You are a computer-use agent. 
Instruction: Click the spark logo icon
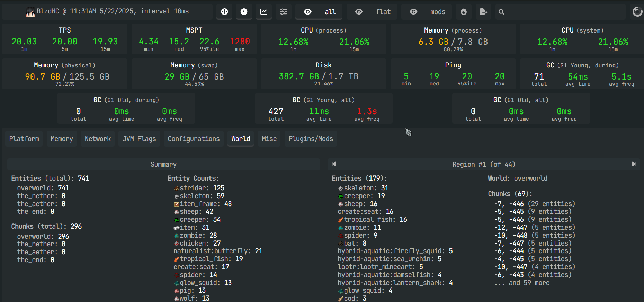637,12
